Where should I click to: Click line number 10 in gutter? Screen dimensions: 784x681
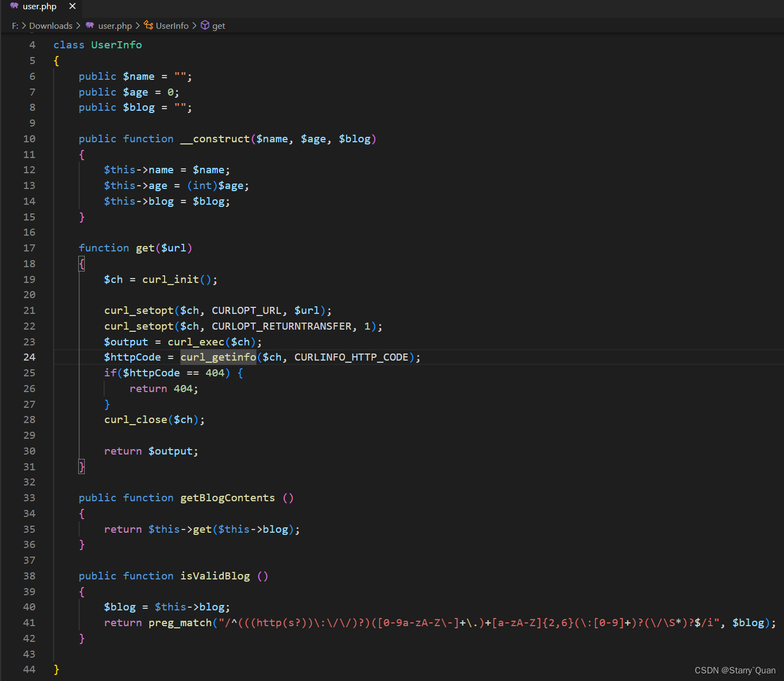click(x=29, y=139)
